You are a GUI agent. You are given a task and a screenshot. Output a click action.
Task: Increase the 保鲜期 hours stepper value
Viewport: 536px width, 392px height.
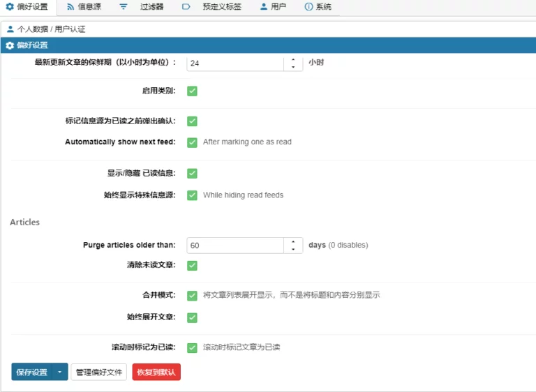[x=293, y=59]
